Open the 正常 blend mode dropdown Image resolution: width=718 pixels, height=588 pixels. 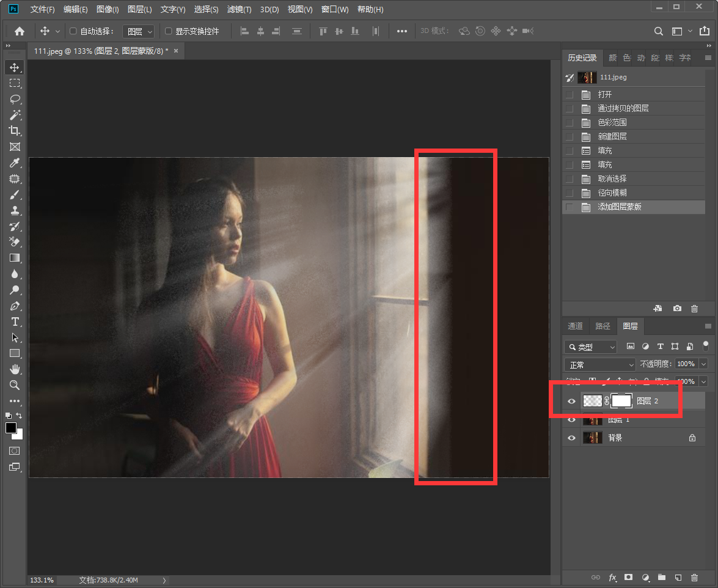[x=600, y=364]
